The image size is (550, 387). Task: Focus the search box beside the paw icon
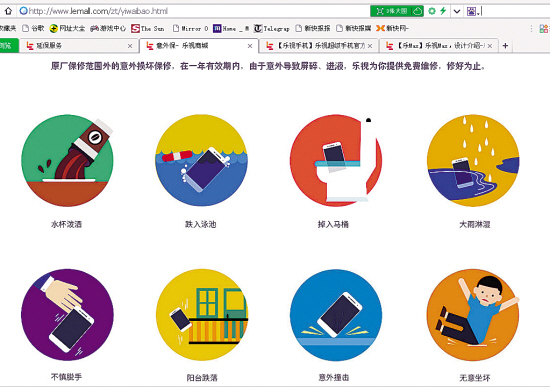click(x=515, y=11)
